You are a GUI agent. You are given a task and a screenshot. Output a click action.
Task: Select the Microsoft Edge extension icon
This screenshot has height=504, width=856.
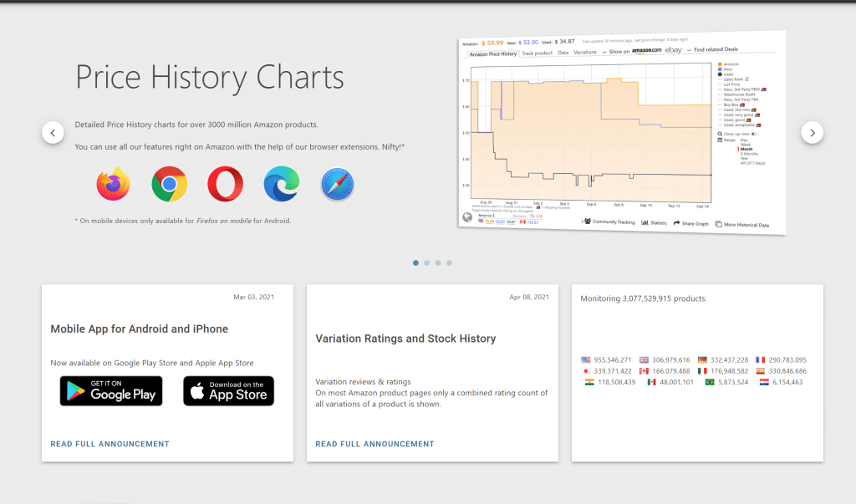[282, 184]
